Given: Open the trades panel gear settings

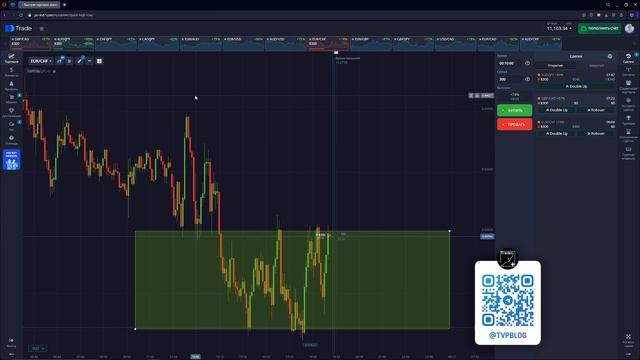Looking at the screenshot, I should click(x=610, y=56).
